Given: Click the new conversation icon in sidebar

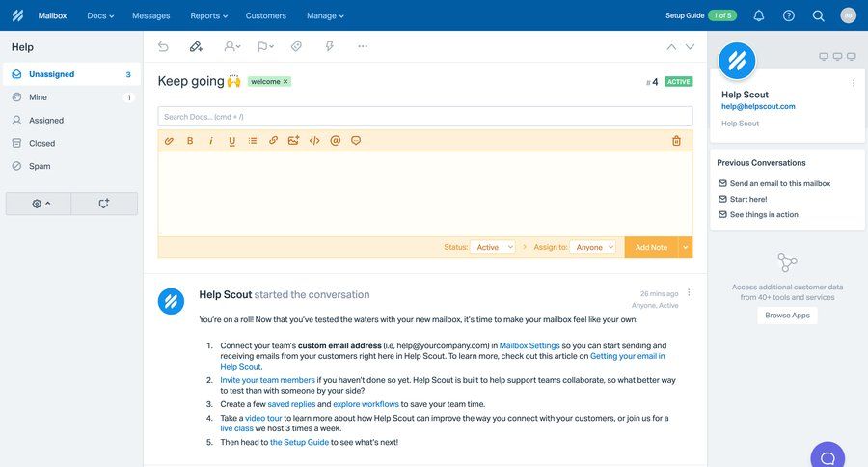Looking at the screenshot, I should click(x=104, y=204).
